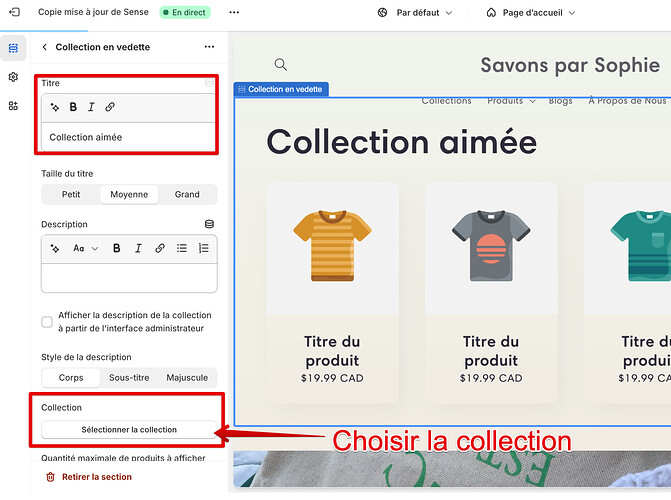
Task: Insert link in the Titre toolbar
Action: pos(110,107)
